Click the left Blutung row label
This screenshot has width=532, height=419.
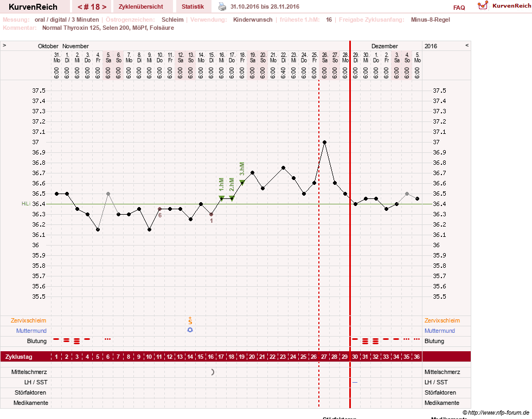(37, 341)
